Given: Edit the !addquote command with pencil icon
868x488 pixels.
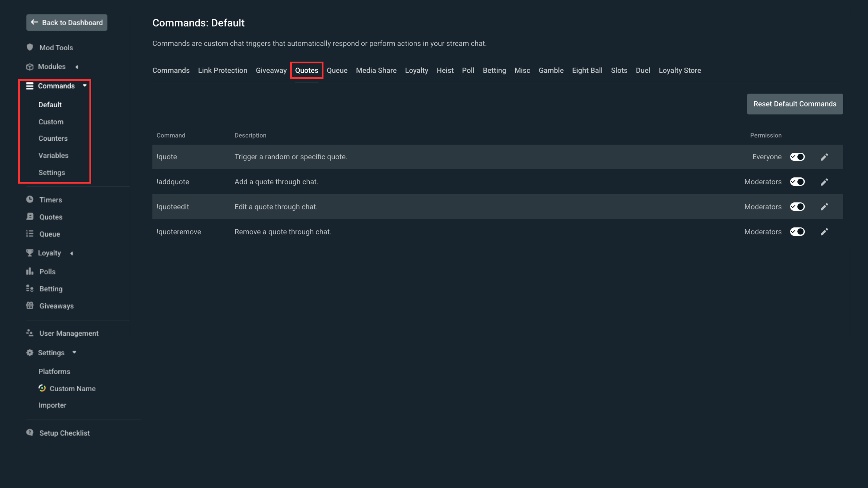Looking at the screenshot, I should tap(824, 182).
